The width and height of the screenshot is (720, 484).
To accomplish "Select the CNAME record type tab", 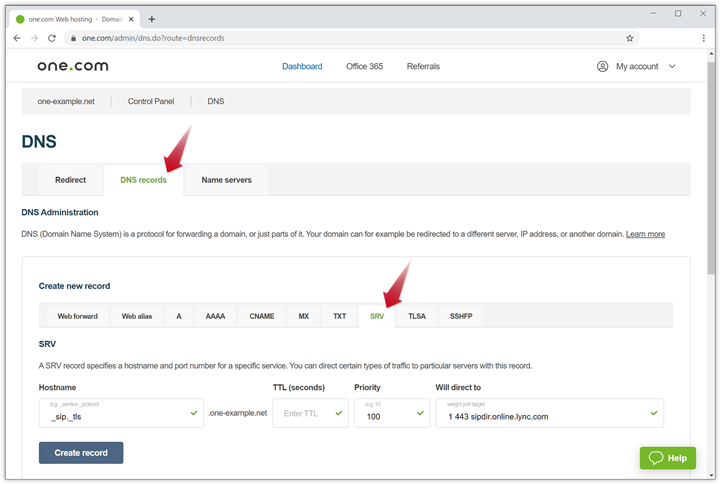I will (261, 316).
